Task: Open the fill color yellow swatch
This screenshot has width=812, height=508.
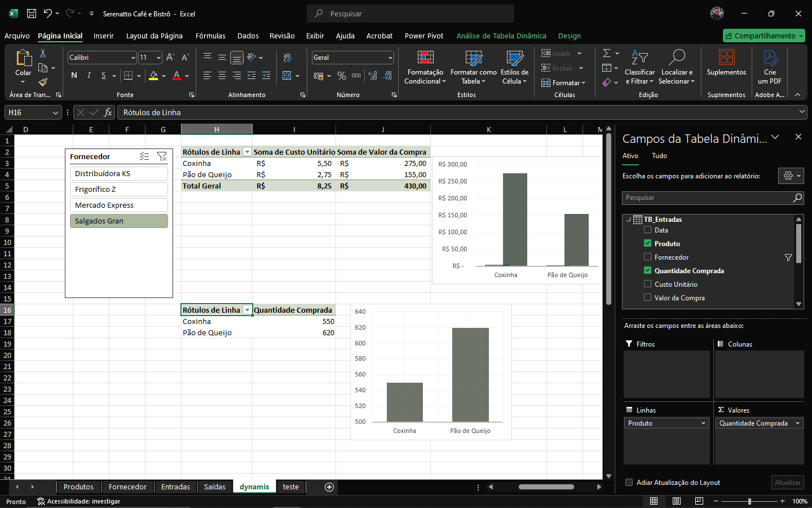Action: click(153, 75)
